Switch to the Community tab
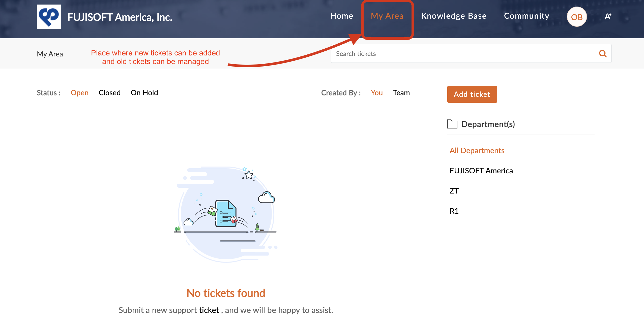 coord(526,16)
